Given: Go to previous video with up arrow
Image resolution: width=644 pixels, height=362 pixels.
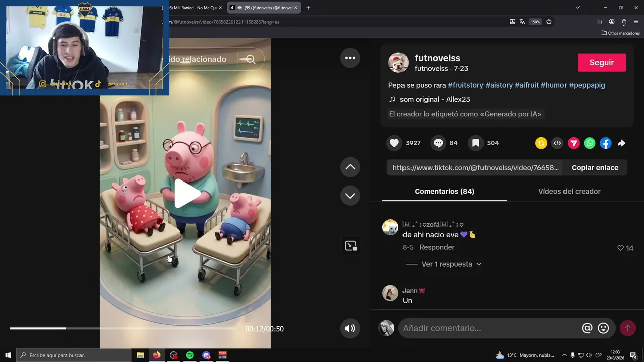Looking at the screenshot, I should pos(350,167).
